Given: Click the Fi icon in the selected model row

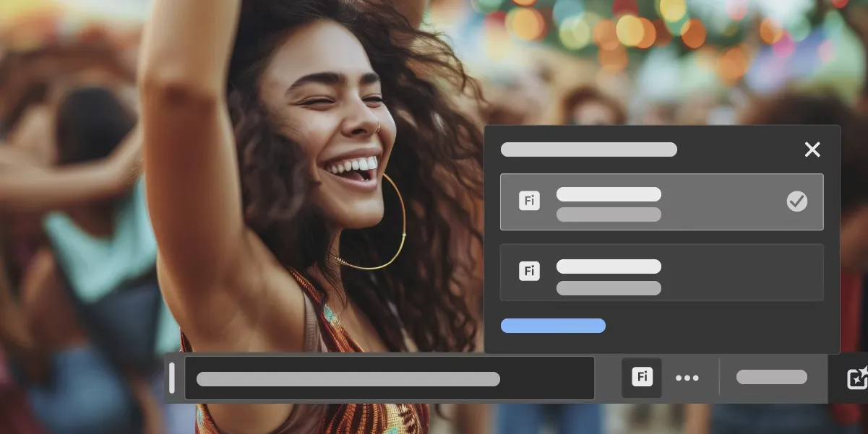Looking at the screenshot, I should (x=529, y=201).
